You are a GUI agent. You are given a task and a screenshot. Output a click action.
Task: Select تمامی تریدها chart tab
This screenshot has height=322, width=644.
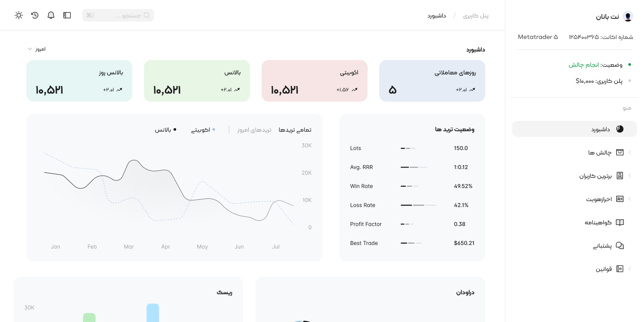295,130
